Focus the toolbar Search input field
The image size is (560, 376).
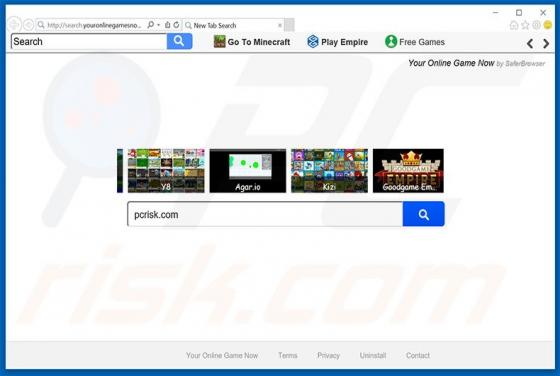(x=89, y=41)
